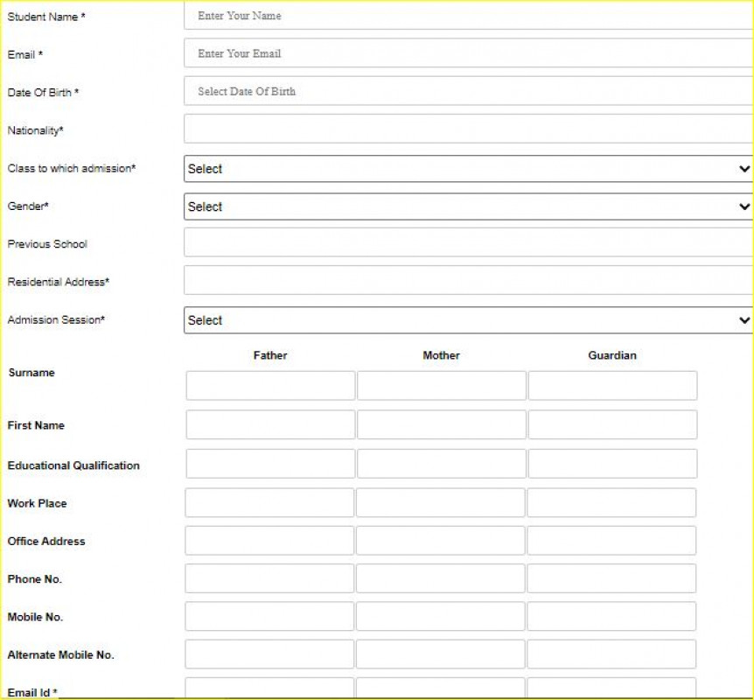Open the Class to which admission dropdown
754x700 pixels.
click(x=468, y=169)
